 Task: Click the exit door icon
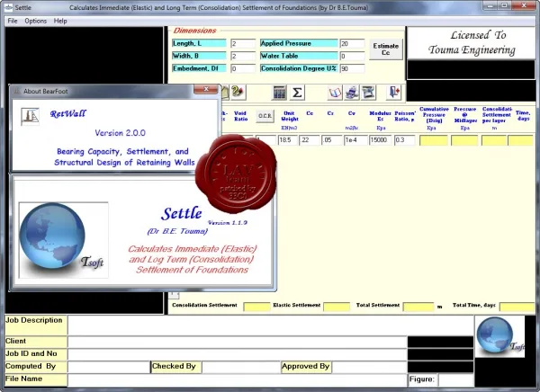[x=394, y=93]
